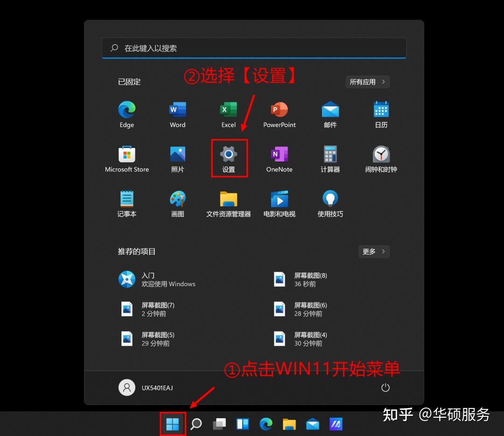
Task: Open the 计算器 calculator
Action: 330,159
